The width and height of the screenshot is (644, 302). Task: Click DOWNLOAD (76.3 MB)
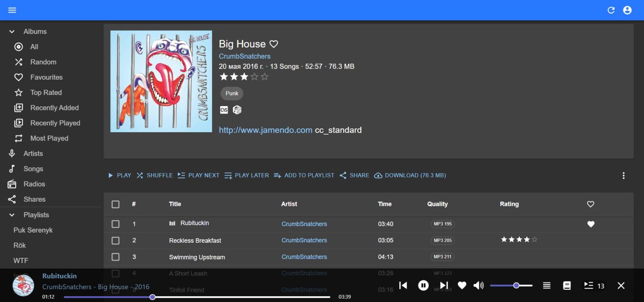pos(410,175)
